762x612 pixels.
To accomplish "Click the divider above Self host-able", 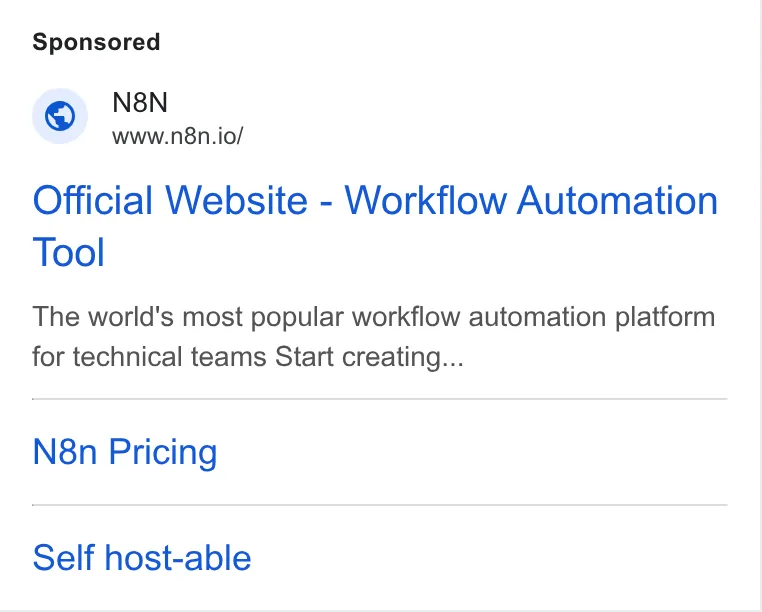I will click(380, 505).
